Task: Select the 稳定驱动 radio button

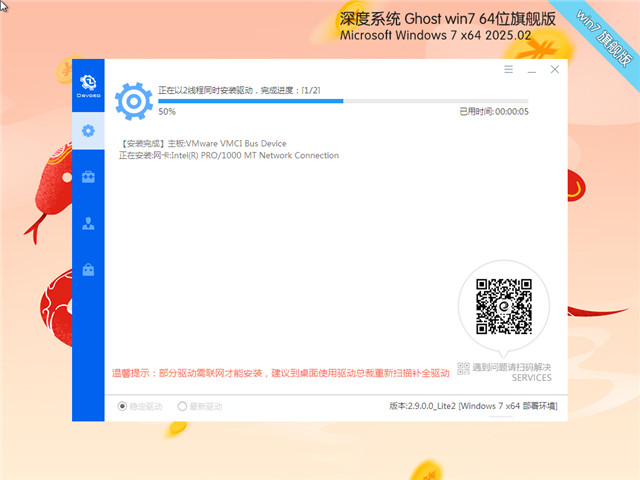Action: tap(122, 406)
